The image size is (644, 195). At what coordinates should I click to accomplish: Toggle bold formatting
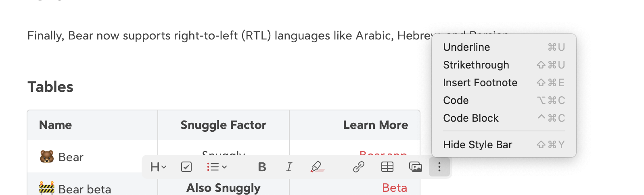click(x=262, y=167)
